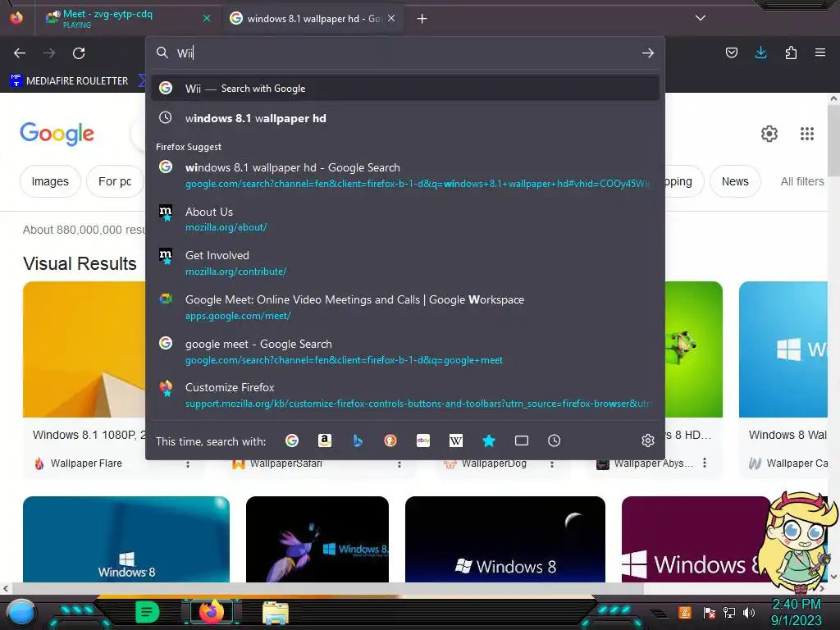Search this time with Amazon
The height and width of the screenshot is (630, 840).
[325, 441]
